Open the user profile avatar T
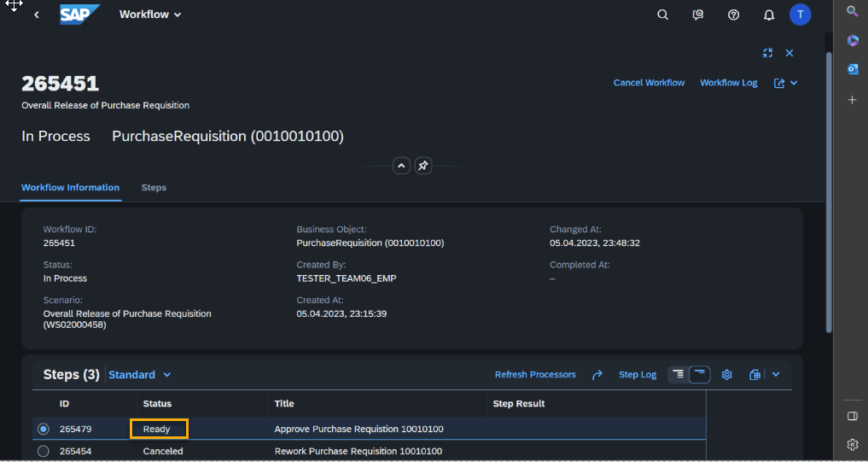 click(x=800, y=15)
